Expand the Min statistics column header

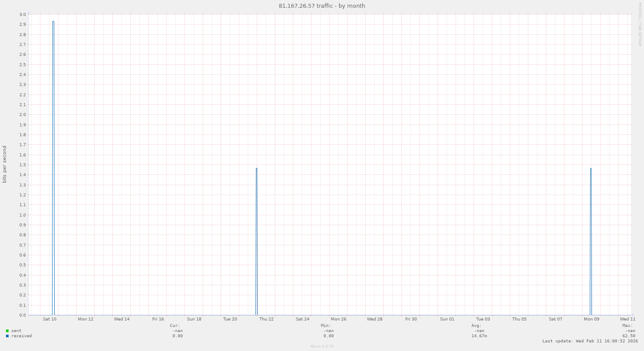(327, 326)
